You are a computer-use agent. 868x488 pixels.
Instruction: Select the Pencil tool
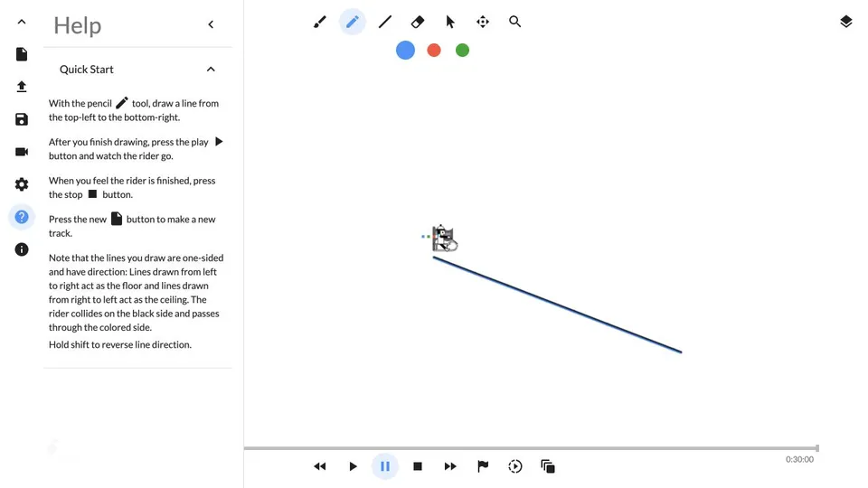(352, 22)
